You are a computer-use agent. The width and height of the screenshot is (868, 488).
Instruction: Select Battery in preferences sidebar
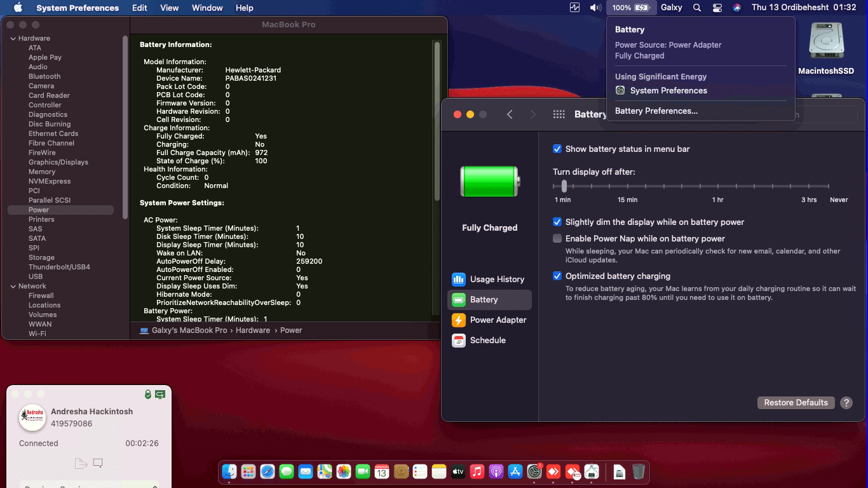[x=489, y=299]
